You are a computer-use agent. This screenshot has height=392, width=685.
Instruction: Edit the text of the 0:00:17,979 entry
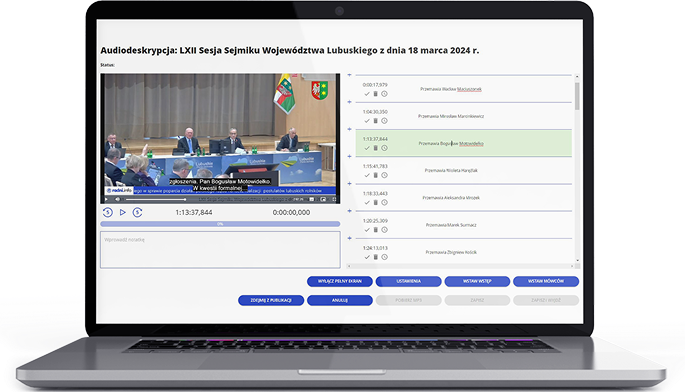coord(451,89)
